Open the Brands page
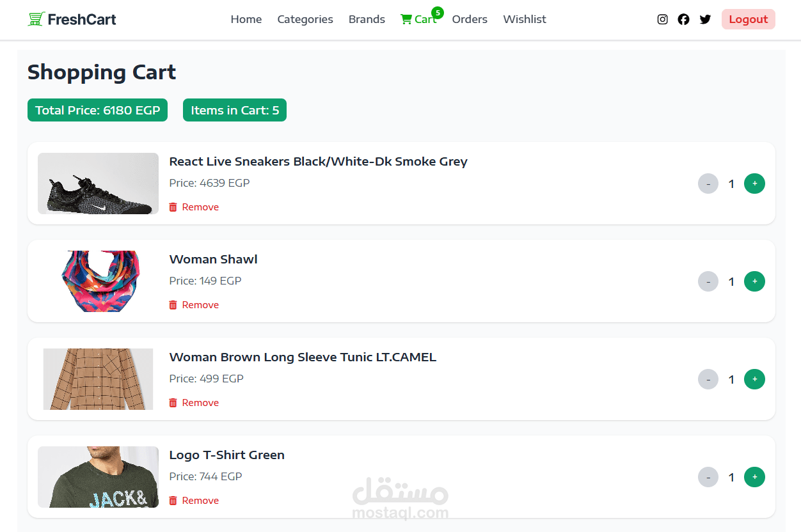 coord(367,19)
